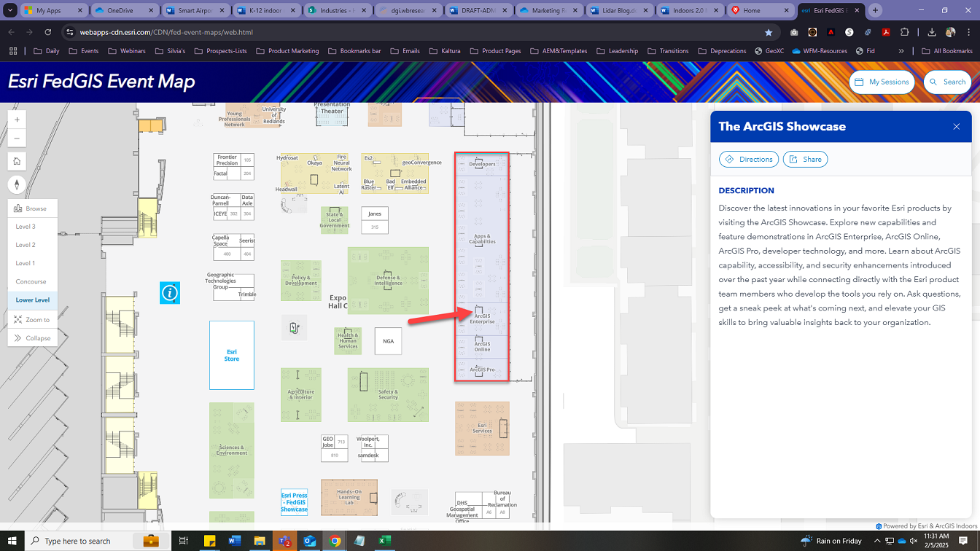Expand the overflow bookmarks chevron
This screenshot has height=551, width=980.
[x=903, y=51]
